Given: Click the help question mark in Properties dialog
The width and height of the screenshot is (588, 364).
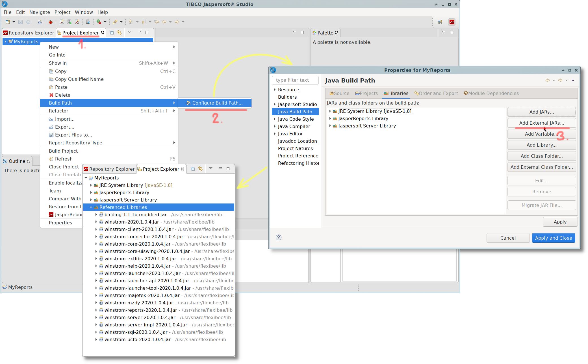Looking at the screenshot, I should click(279, 237).
